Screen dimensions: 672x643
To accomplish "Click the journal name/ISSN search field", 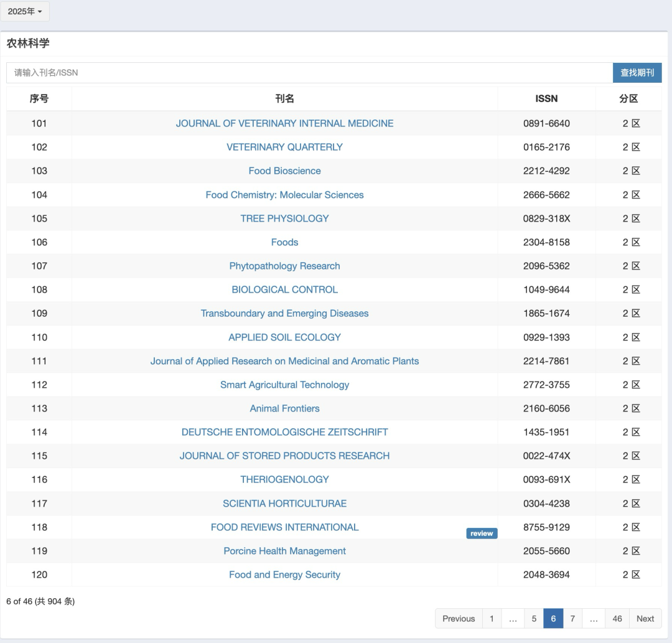I will coord(309,73).
